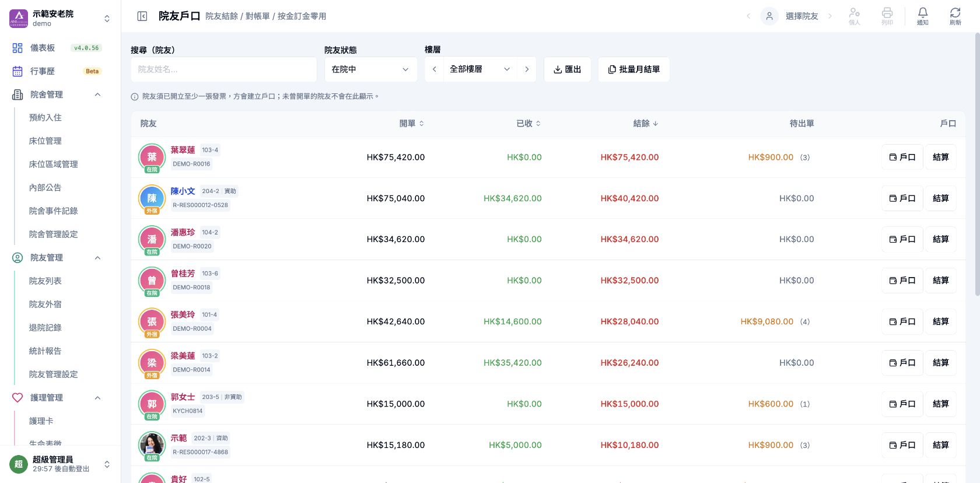This screenshot has height=483, width=980.
Task: Click 結算 button for 郭女士
Action: coord(941,404)
